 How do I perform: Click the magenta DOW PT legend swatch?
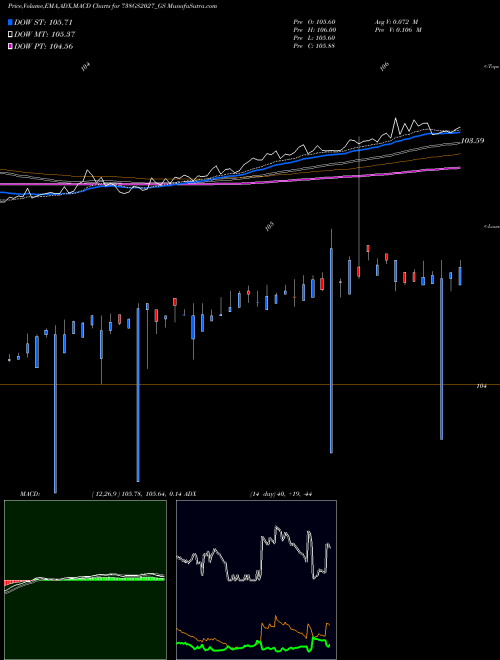pos(11,46)
